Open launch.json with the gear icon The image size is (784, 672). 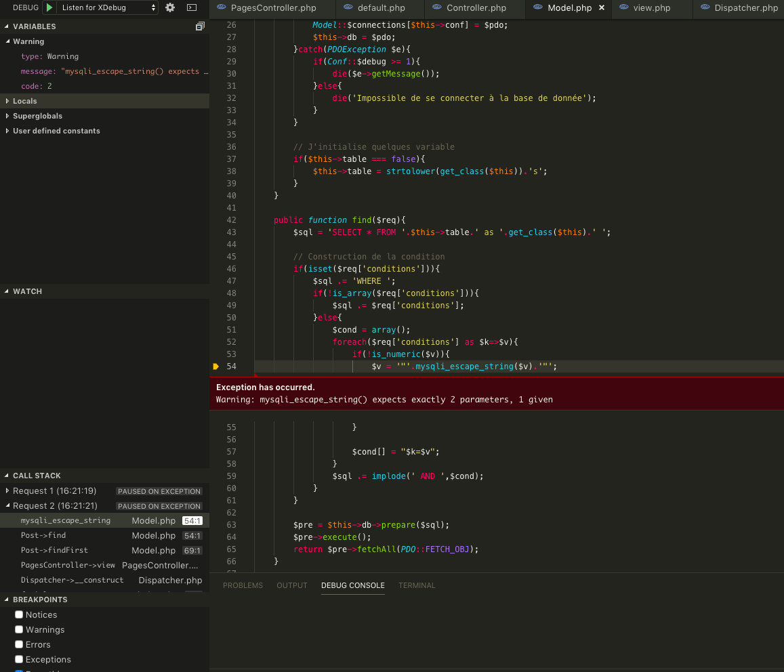pyautogui.click(x=170, y=7)
